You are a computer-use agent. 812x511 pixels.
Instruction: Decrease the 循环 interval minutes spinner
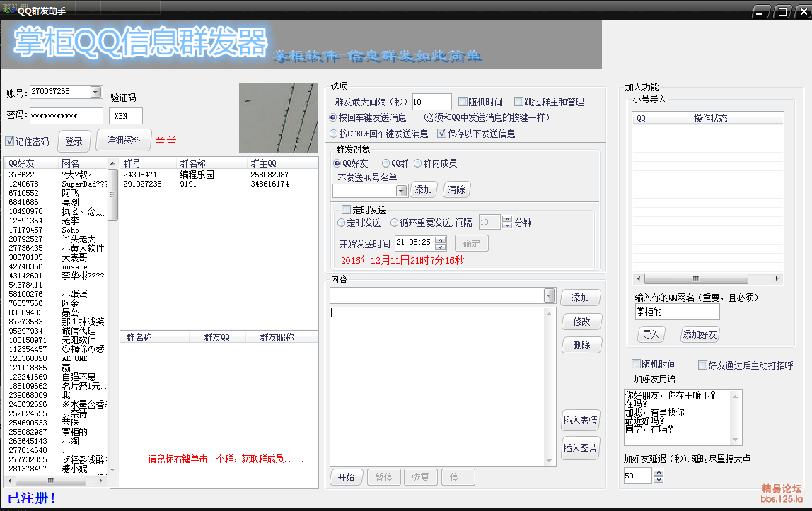[x=508, y=225]
